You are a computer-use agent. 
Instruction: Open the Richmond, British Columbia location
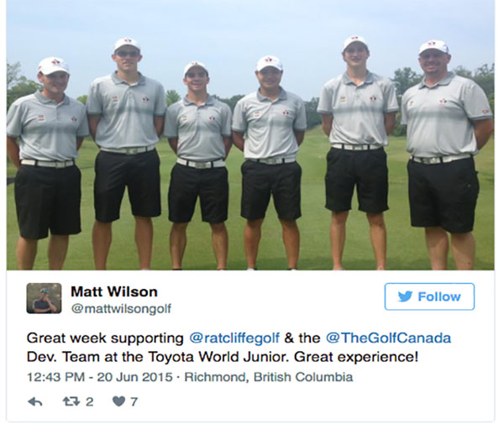point(269,377)
